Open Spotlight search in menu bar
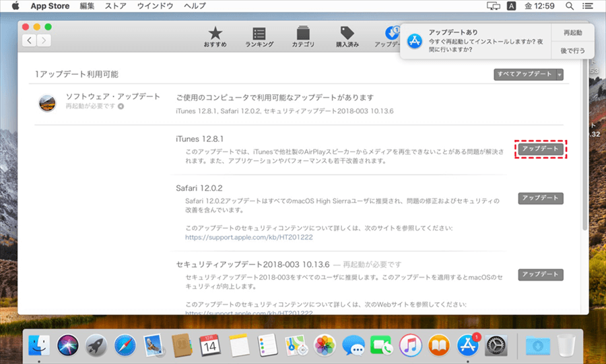606x364 pixels. click(570, 6)
